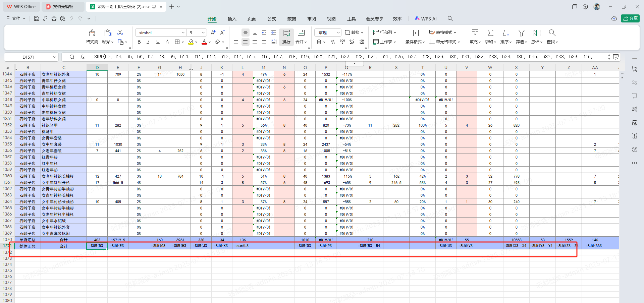Click the Conditional Formatting (条件格式) icon
The height and width of the screenshot is (303, 644).
[415, 33]
